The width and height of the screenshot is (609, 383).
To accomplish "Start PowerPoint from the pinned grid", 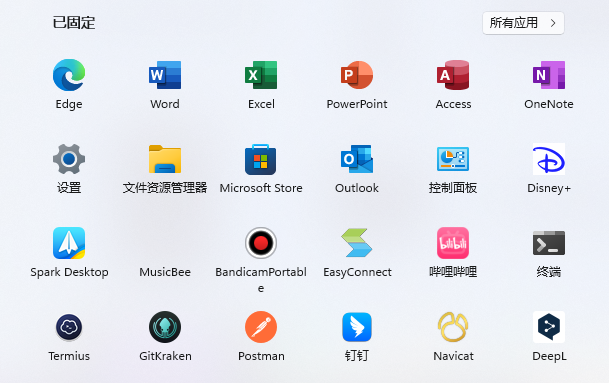I will coord(357,75).
